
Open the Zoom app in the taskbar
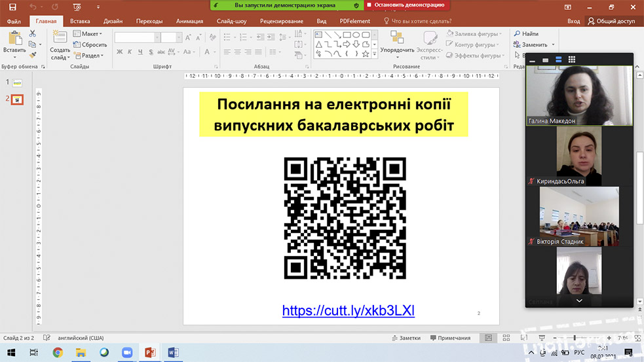click(x=127, y=353)
